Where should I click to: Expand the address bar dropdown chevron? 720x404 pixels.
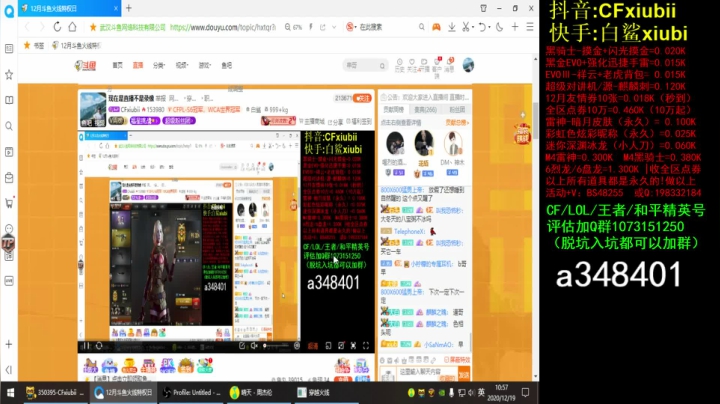tap(334, 28)
